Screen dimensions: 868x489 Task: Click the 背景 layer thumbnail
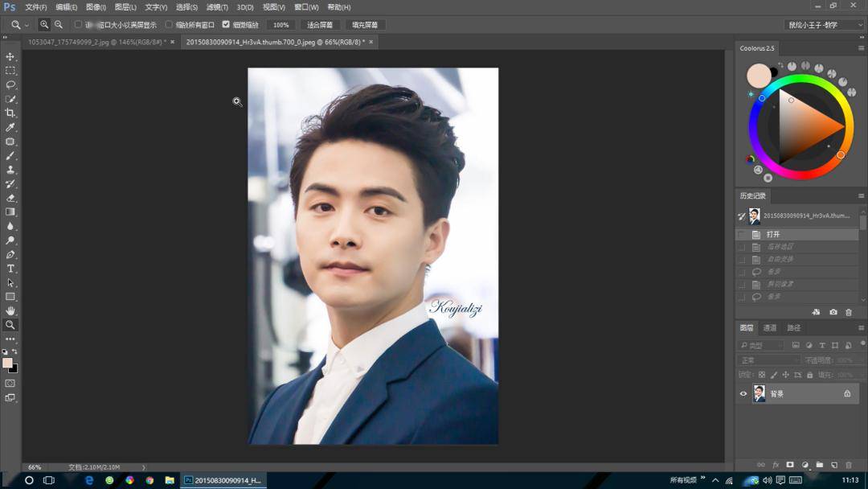coord(759,394)
